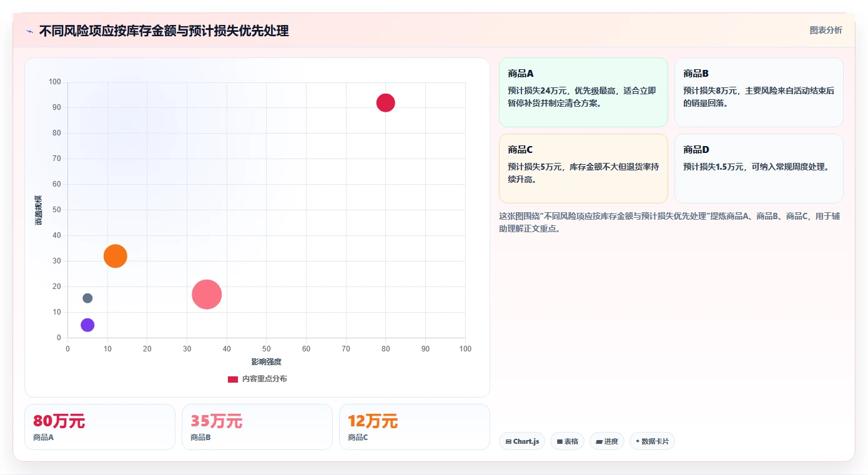
Task: Click the summary paragraph starting 这张图围绕
Action: tap(669, 222)
